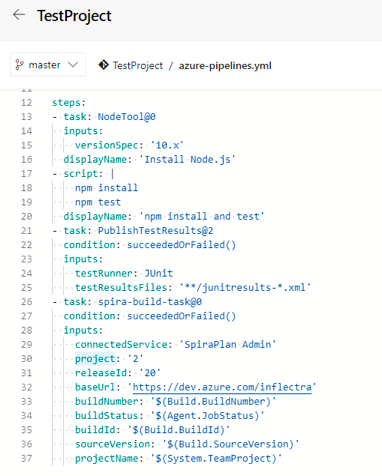The width and height of the screenshot is (382, 476).
Task: Click 'versionSpec' key on line 15
Action: tap(106, 145)
